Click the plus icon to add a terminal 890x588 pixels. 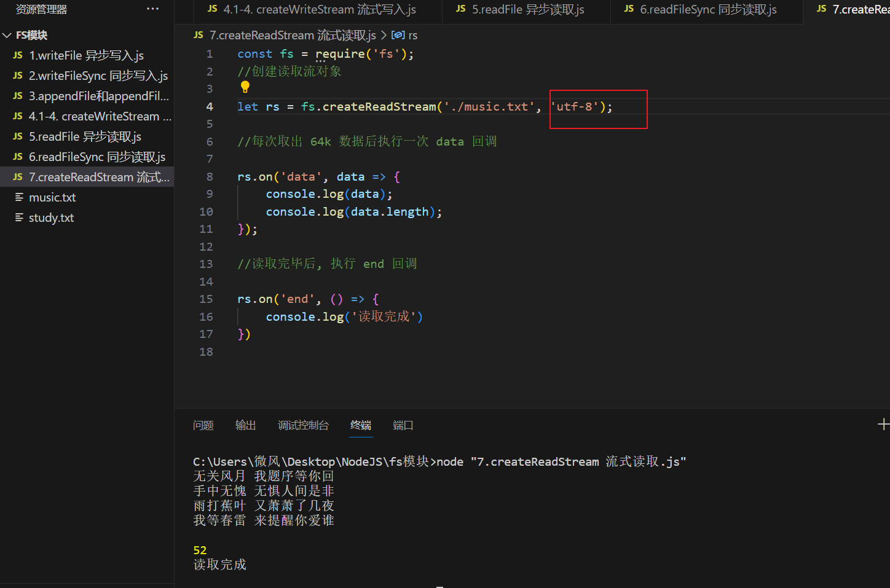(x=883, y=424)
